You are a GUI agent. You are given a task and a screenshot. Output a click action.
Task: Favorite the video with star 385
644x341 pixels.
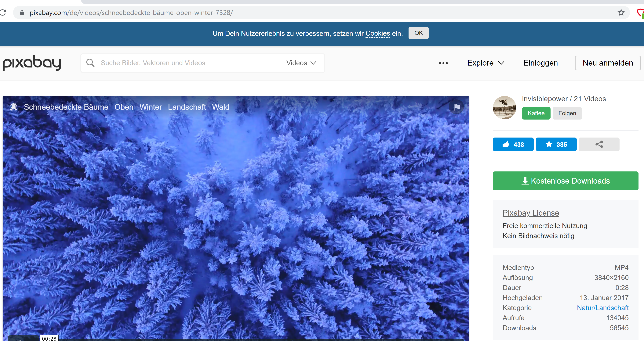click(556, 144)
